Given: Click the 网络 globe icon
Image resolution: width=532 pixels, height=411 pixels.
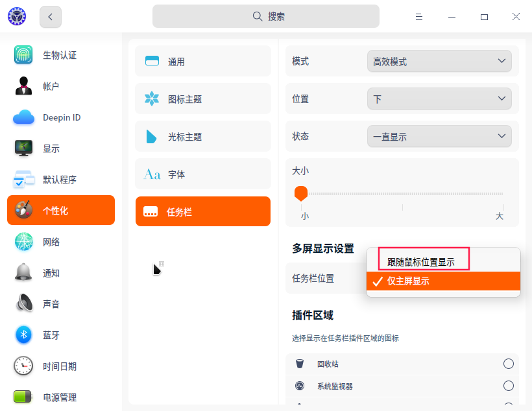Looking at the screenshot, I should point(24,241).
